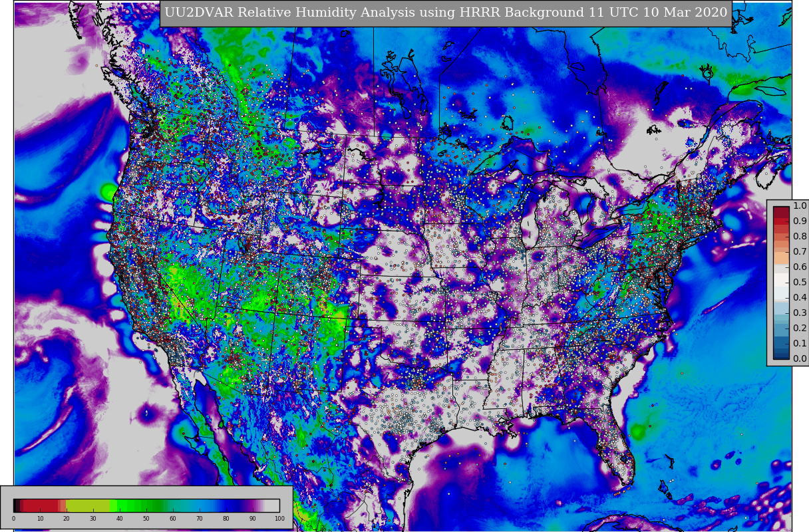Screen dimensions: 809x532
Task: Click the '1.0' label on the vertical colorbar
Action: (x=800, y=205)
